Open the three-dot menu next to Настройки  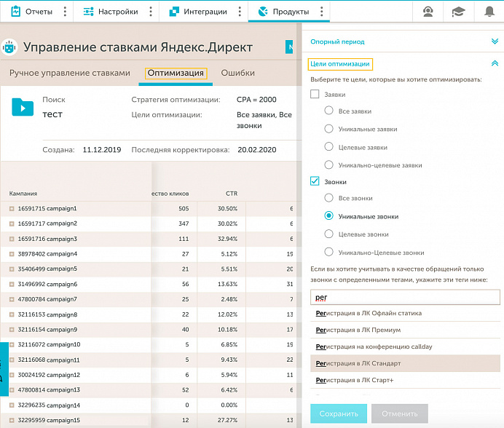tap(151, 12)
